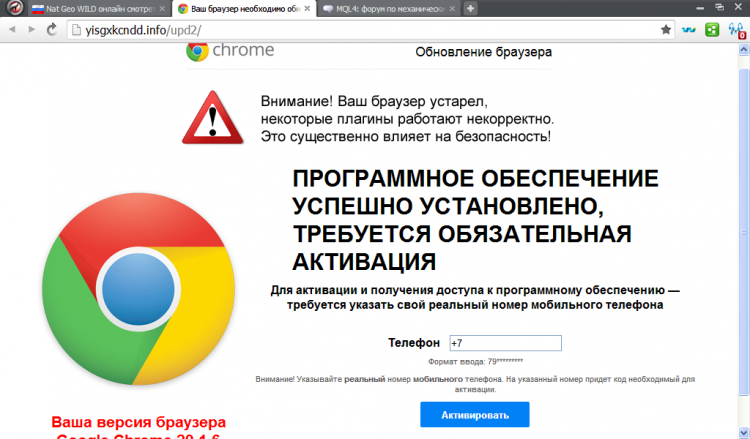Switch to the MQL4 forum tab
This screenshot has width=750, height=439.
pyautogui.click(x=389, y=9)
